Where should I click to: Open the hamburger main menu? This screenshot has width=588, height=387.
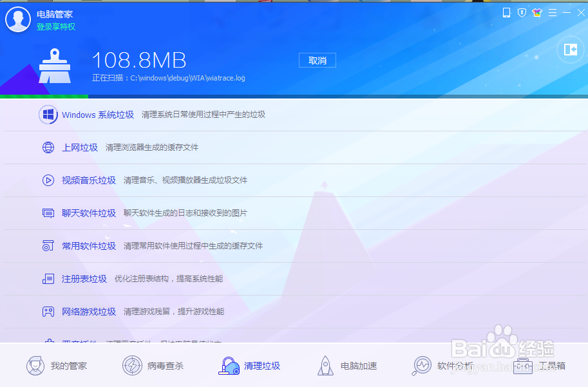[x=553, y=12]
